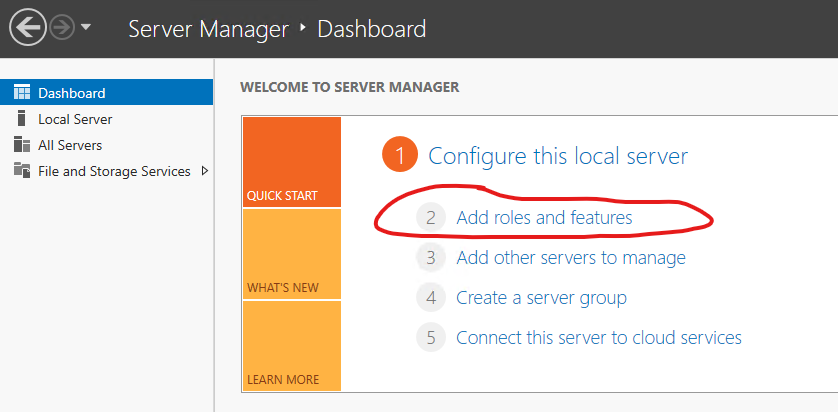Open the All Servers page

(106, 145)
